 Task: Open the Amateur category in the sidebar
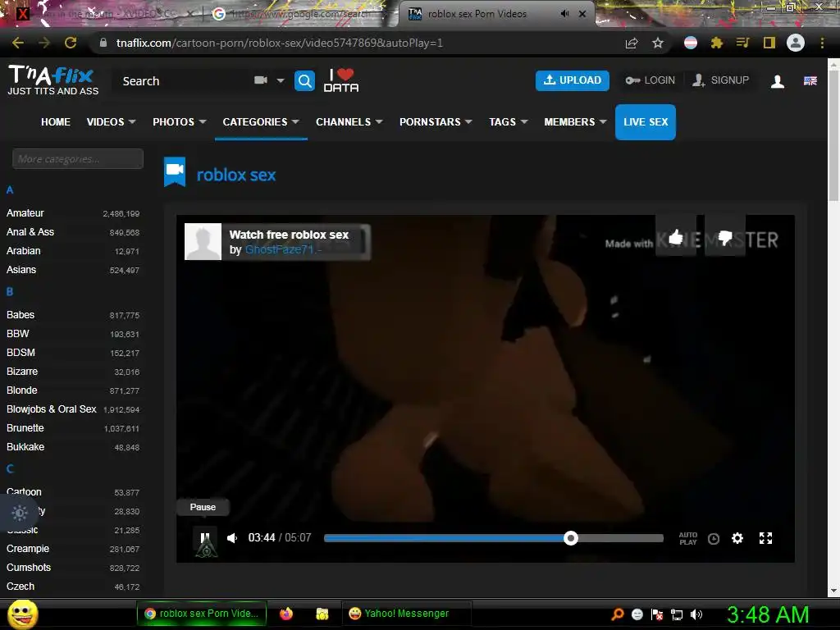[25, 213]
